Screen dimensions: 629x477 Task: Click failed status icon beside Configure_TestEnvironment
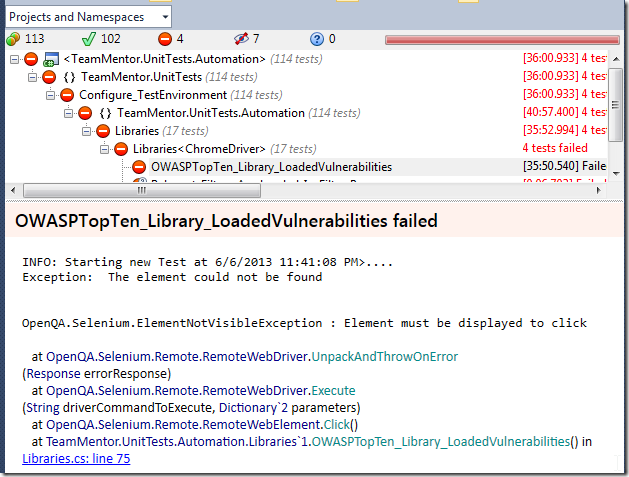(67, 95)
